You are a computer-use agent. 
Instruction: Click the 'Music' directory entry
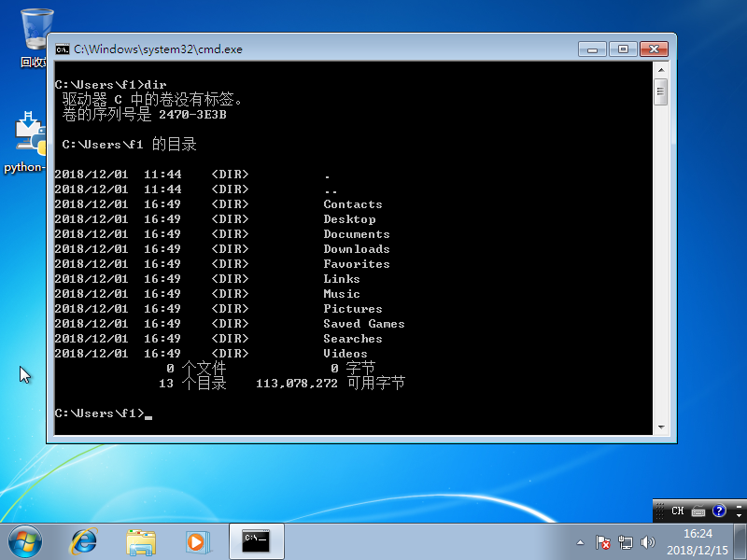tap(342, 294)
